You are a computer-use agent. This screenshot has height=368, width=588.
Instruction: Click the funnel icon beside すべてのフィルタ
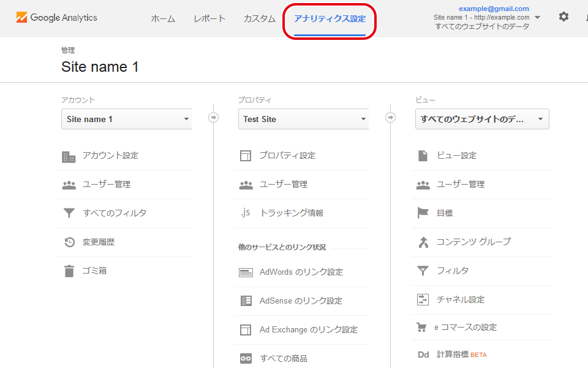click(69, 213)
